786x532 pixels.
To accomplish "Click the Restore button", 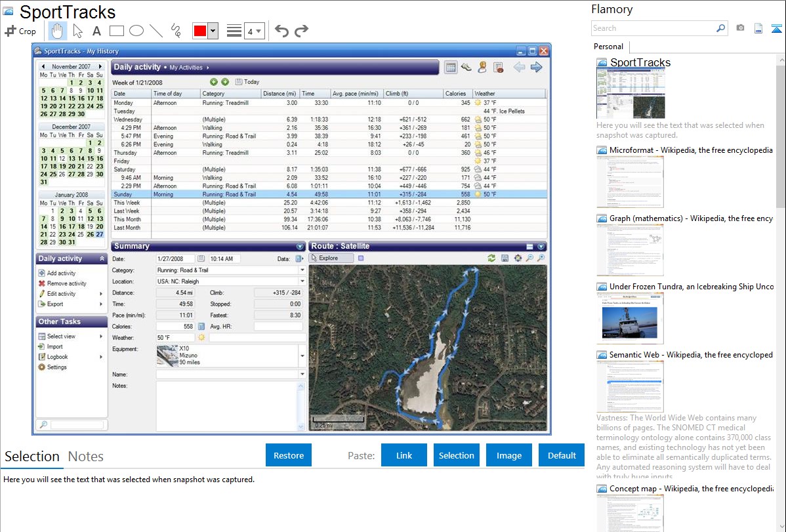I will coord(289,455).
